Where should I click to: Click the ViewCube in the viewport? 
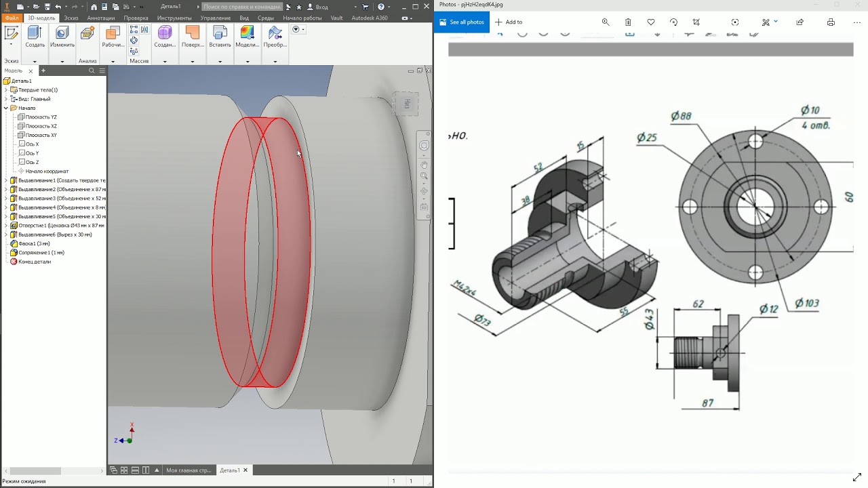click(407, 104)
